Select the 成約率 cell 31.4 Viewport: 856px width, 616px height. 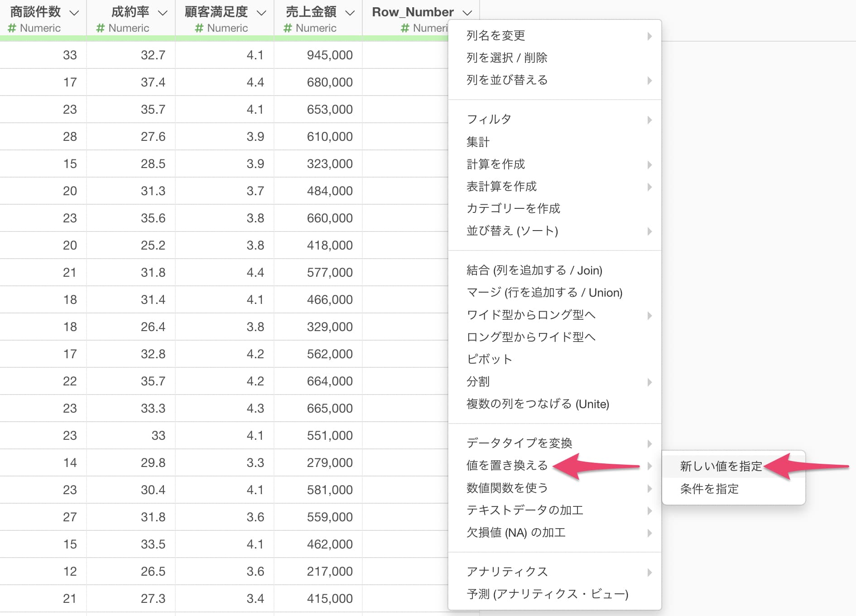pyautogui.click(x=131, y=300)
